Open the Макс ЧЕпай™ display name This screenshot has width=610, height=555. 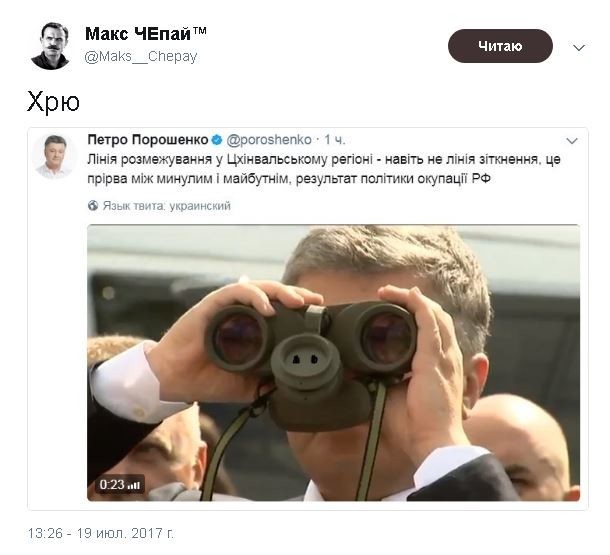click(x=145, y=33)
